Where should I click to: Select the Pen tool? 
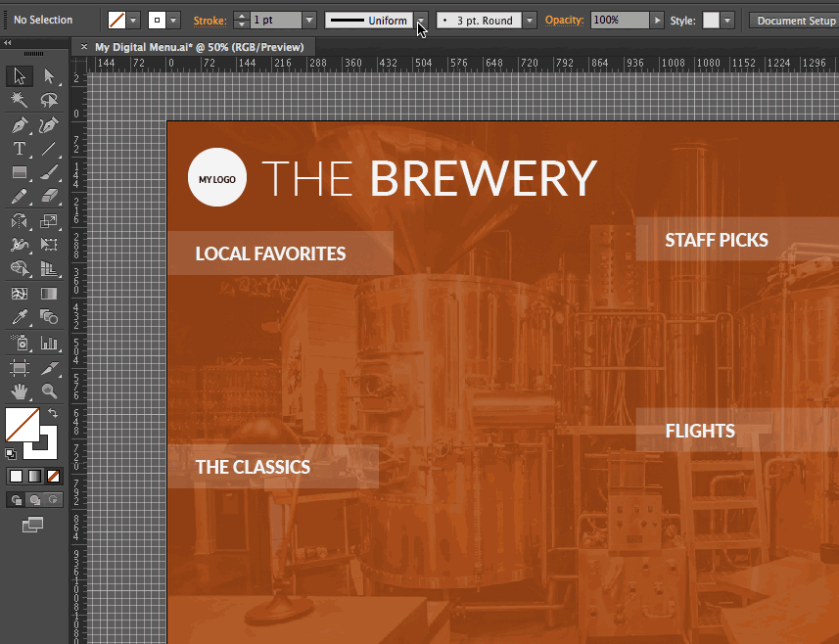(x=20, y=125)
